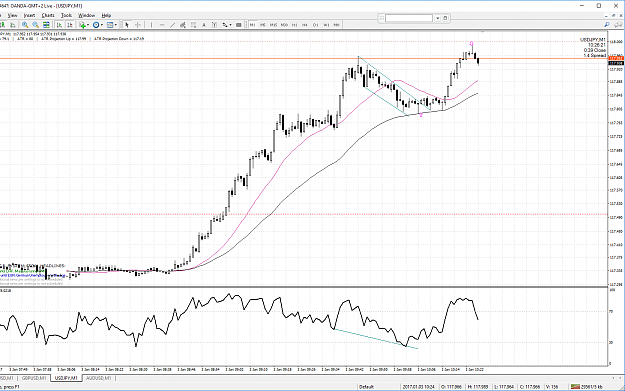Click the green-plus Indicators icon
Screen dimensions: 625x391
click(82, 25)
